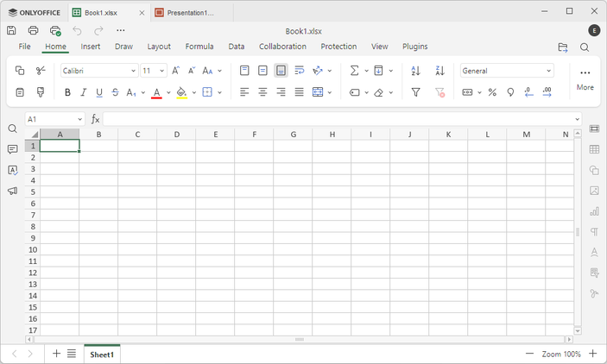Click the Copy style paintbrush icon
This screenshot has width=607, height=364.
tap(41, 92)
